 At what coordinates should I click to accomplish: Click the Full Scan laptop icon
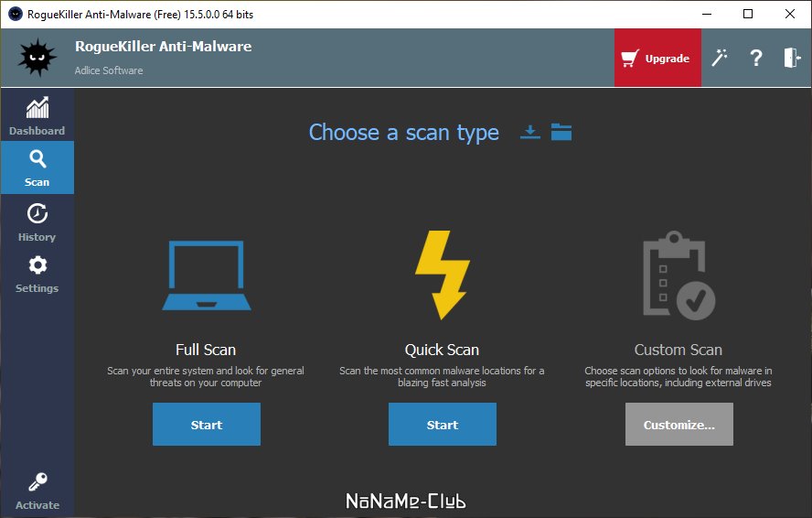(x=207, y=275)
